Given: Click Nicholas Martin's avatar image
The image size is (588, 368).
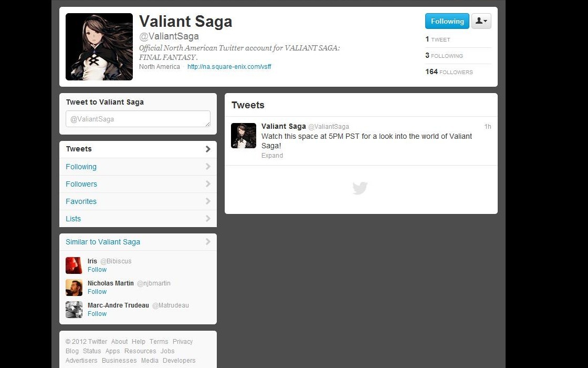Looking at the screenshot, I should coord(73,288).
